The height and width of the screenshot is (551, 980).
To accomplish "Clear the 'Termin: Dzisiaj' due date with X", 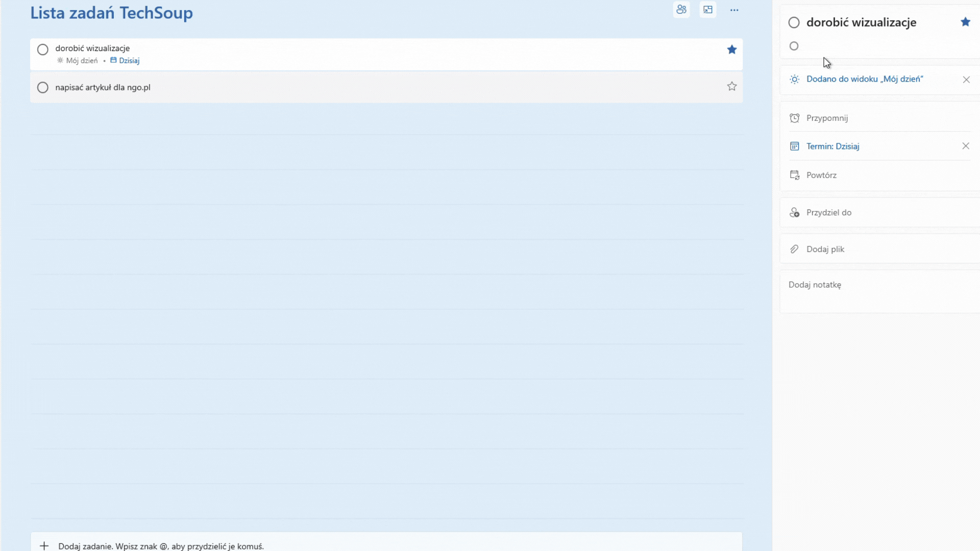I will 966,146.
